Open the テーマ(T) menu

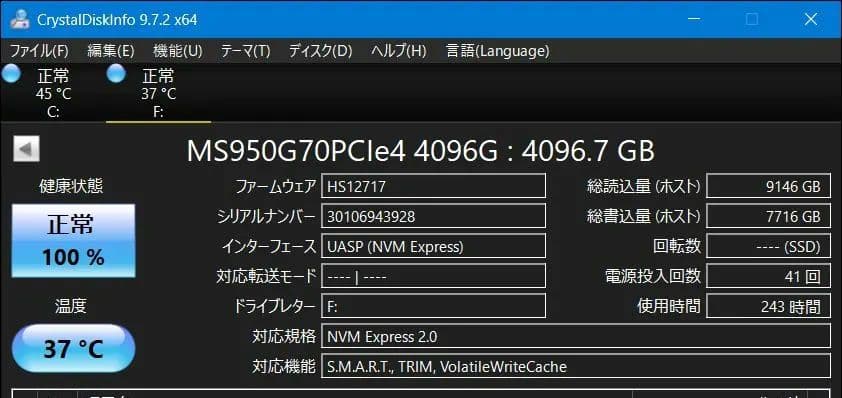tap(245, 51)
